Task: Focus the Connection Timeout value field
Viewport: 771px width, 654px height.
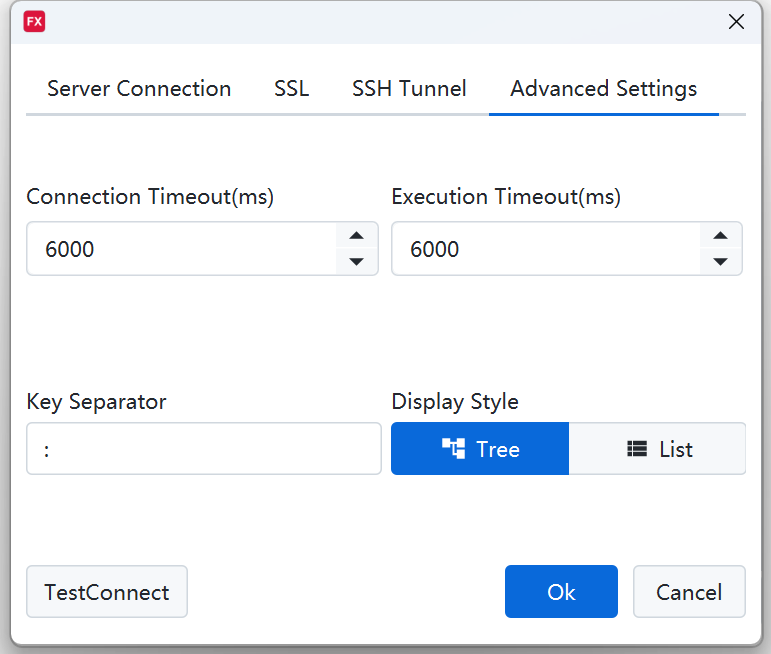Action: pyautogui.click(x=180, y=249)
